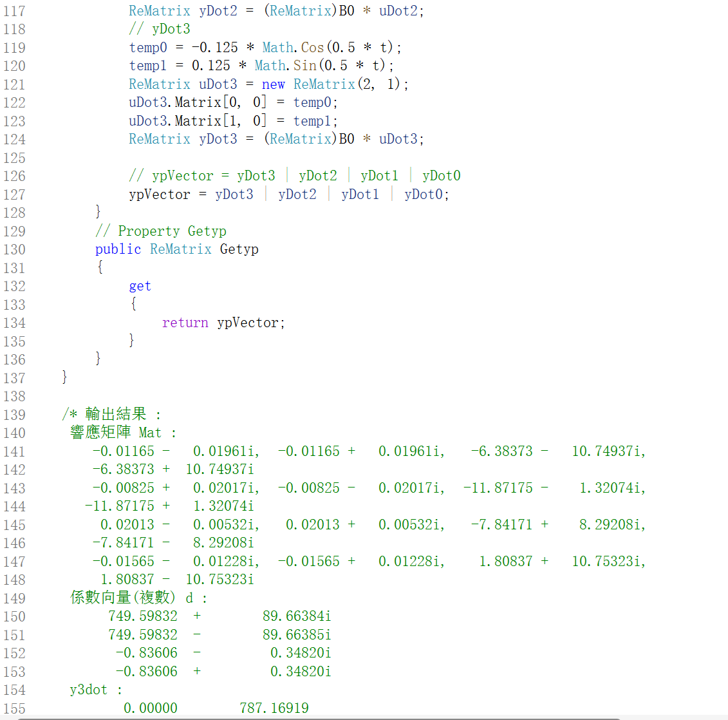Click '係數向量(複數) d :' label
Image resolution: width=728 pixels, height=720 pixels.
click(x=139, y=598)
